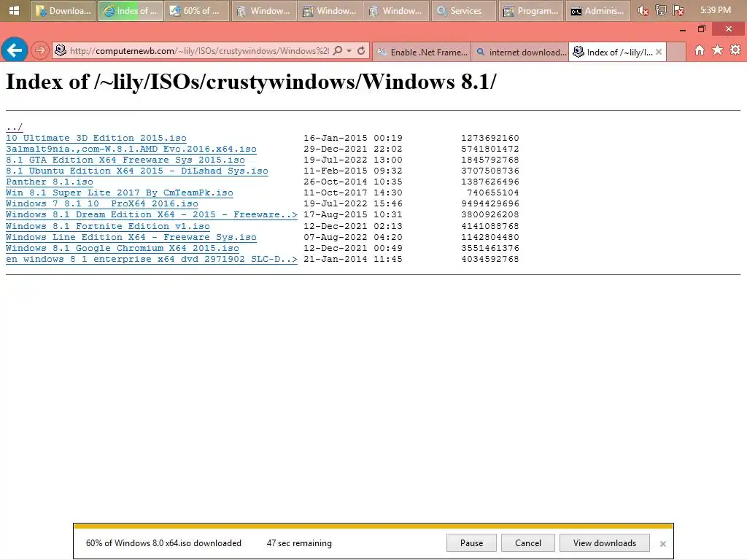
Task: Restore down the Internet Explorer window
Action: coord(701,29)
